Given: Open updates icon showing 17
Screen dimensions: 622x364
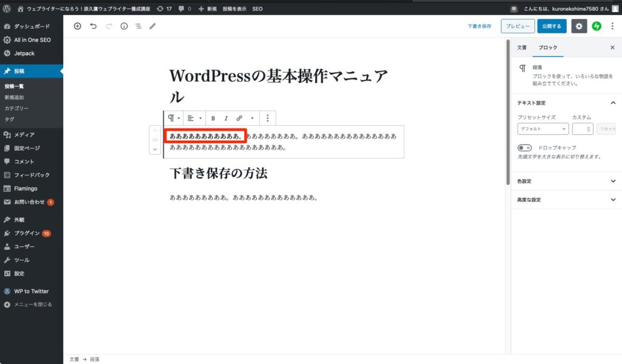Looking at the screenshot, I should (164, 8).
